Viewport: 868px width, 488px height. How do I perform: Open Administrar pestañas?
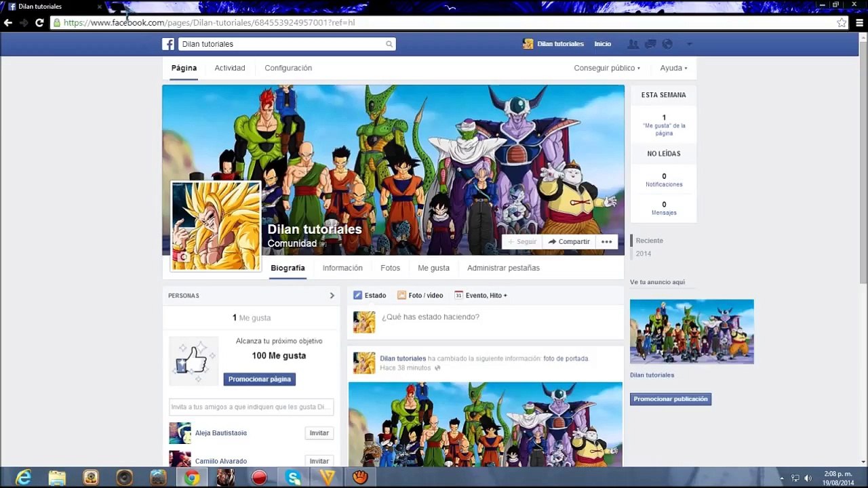(503, 268)
